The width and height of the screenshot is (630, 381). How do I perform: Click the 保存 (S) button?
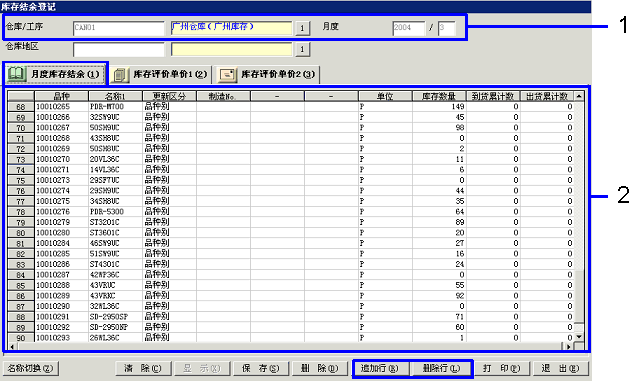coord(261,368)
